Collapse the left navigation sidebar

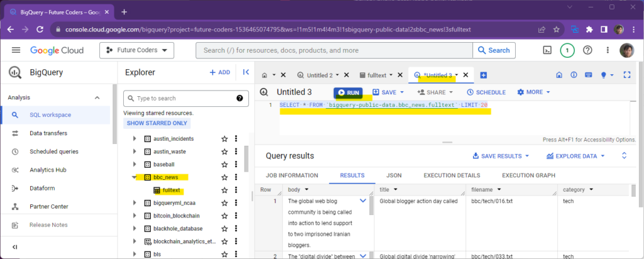pyautogui.click(x=15, y=246)
